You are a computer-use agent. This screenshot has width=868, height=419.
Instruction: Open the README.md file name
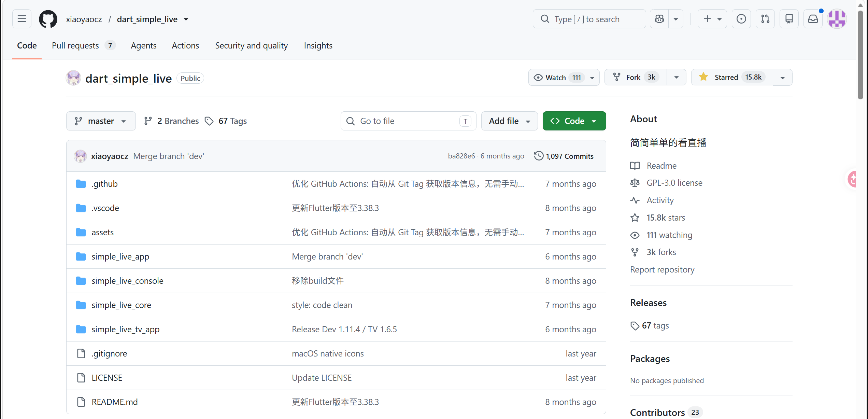point(115,402)
